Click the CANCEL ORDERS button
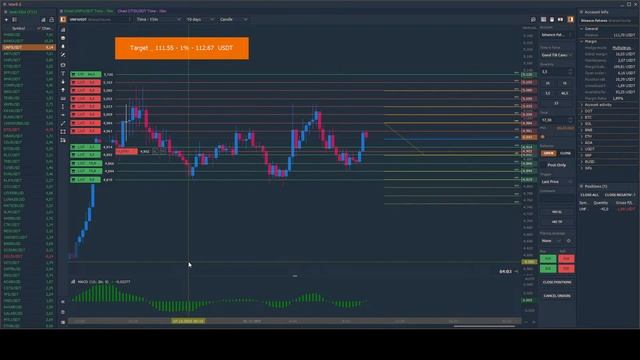Viewport: 640px width, 360px height. point(557,296)
